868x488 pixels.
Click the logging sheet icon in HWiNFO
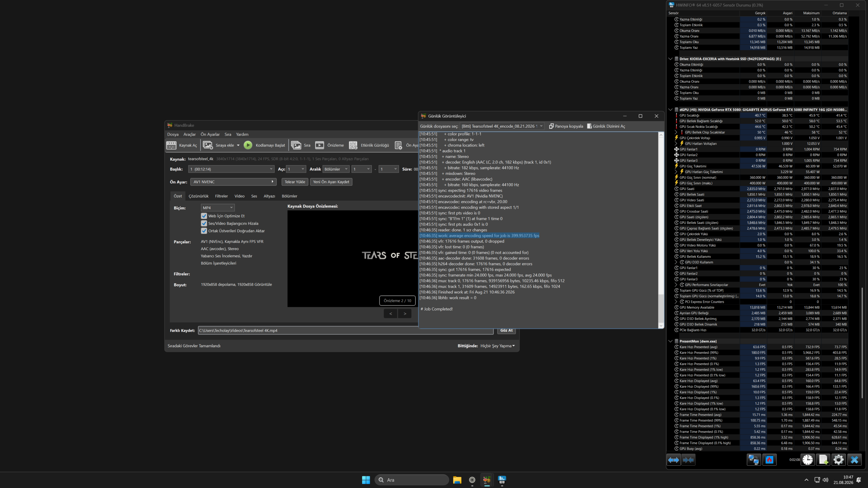[823, 460]
